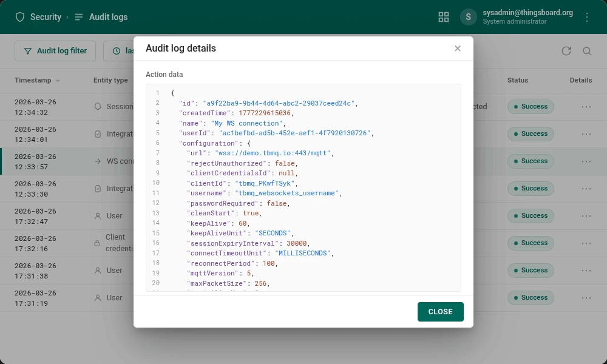Screen dimensions: 607x364
Task: Click the clientId value tbmq_PKwfTSyk
Action: 265,183
